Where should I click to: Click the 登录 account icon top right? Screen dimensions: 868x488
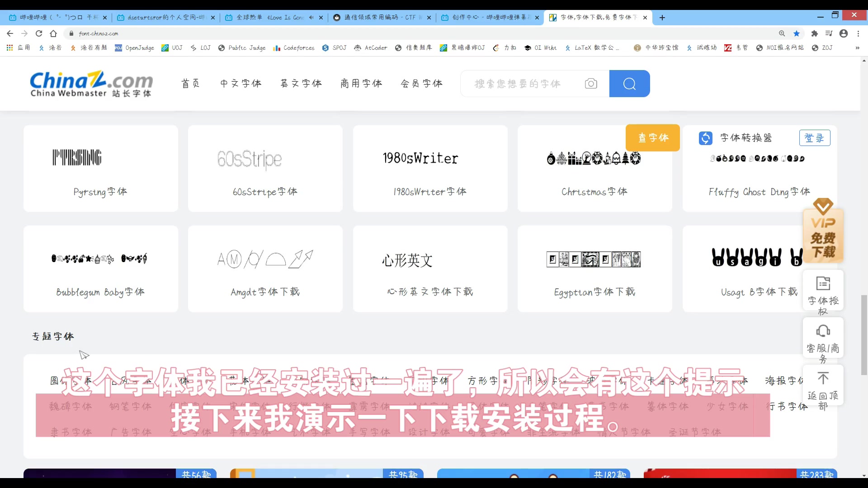point(815,138)
